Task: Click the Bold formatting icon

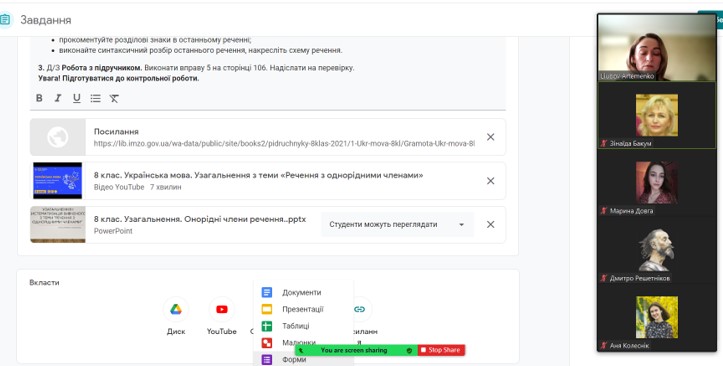Action: coord(39,98)
